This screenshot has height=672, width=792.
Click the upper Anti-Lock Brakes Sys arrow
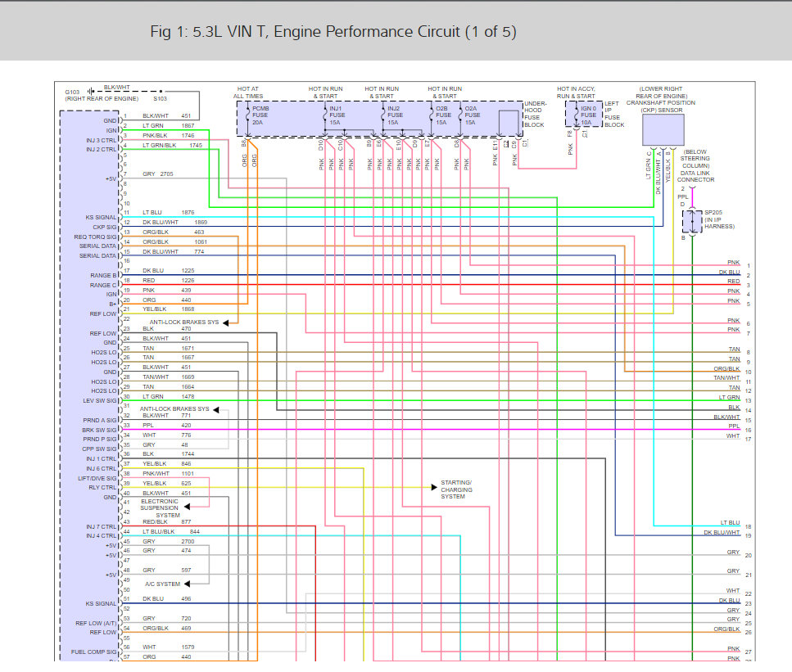[x=226, y=322]
